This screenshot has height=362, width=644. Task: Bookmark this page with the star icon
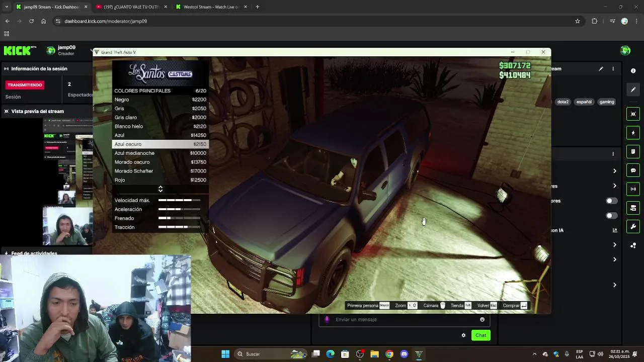point(578,21)
